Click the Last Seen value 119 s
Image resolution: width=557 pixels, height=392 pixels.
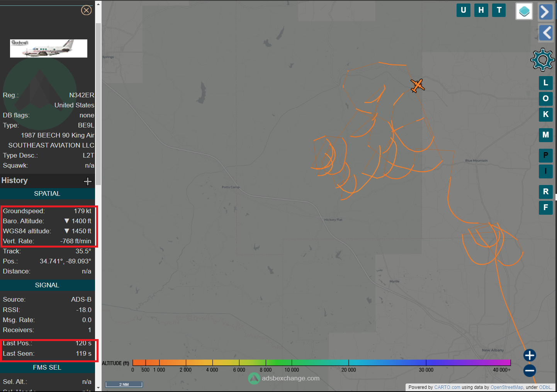click(84, 353)
